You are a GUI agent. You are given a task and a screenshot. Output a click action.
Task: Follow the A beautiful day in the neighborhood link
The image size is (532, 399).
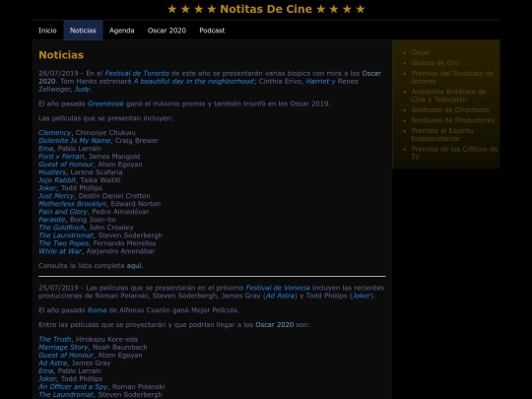click(193, 81)
